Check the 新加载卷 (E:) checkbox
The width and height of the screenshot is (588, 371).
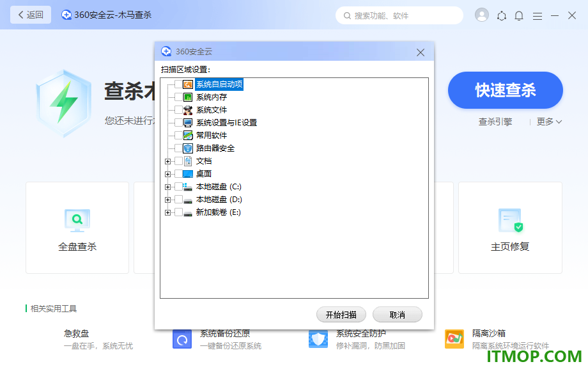click(178, 212)
